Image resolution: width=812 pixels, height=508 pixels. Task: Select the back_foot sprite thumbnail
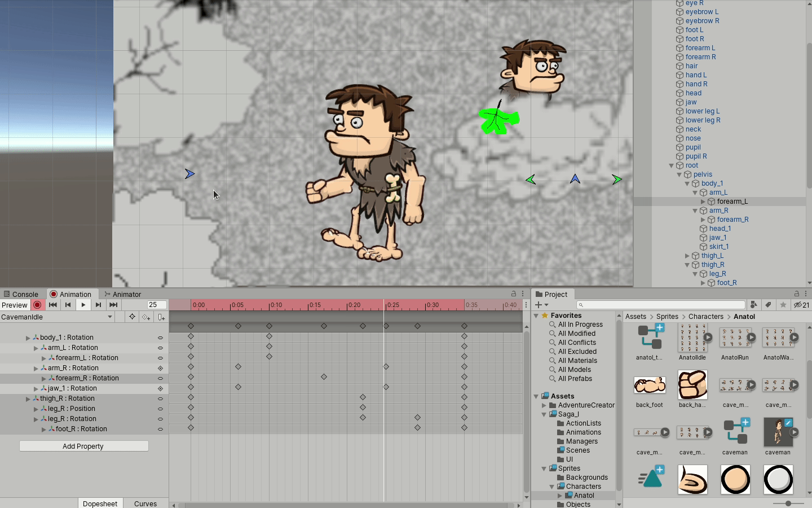coord(650,386)
